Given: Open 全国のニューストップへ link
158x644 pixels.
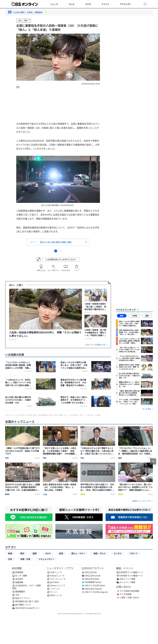Looking at the screenshot, I should point(142,501).
